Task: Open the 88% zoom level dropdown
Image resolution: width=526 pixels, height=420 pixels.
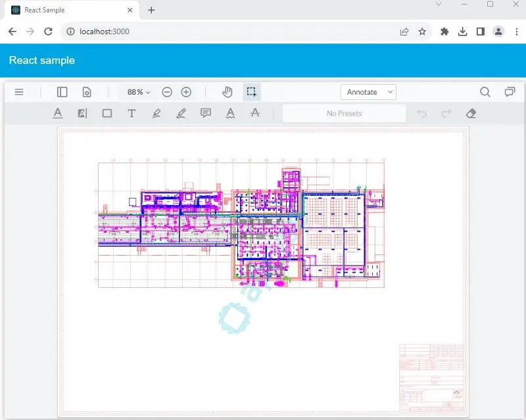Action: point(139,92)
